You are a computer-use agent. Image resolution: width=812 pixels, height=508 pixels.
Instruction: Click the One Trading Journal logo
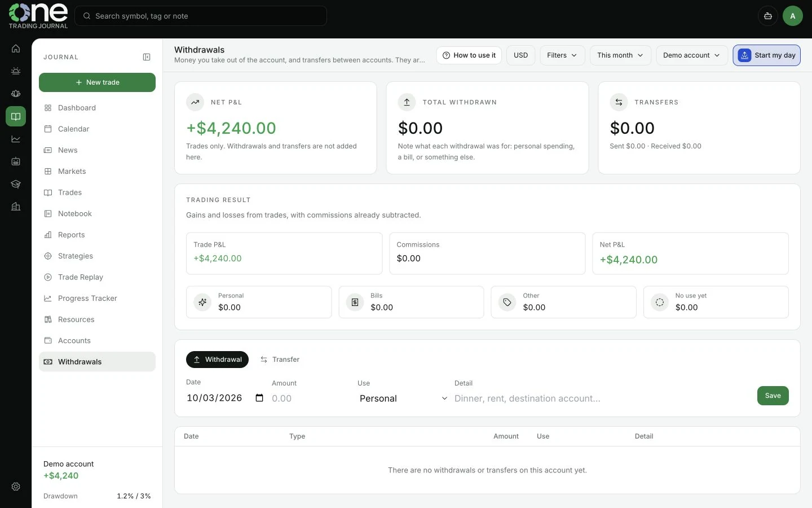click(x=38, y=16)
